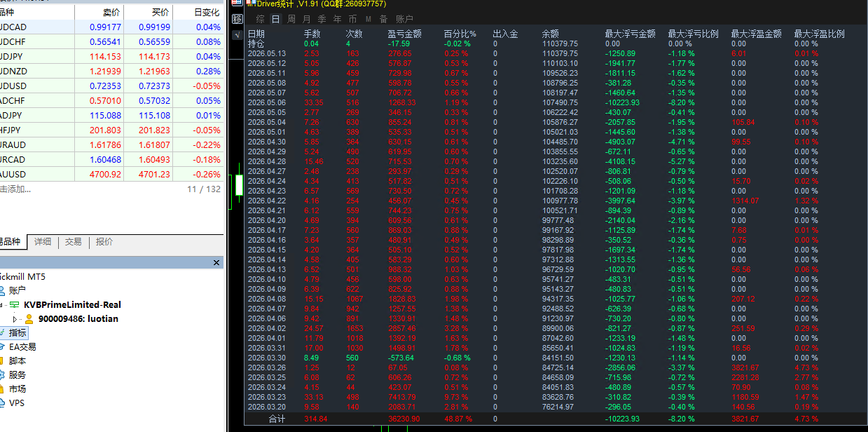Click the 盈亏金额 column header
868x432 pixels.
click(x=405, y=34)
